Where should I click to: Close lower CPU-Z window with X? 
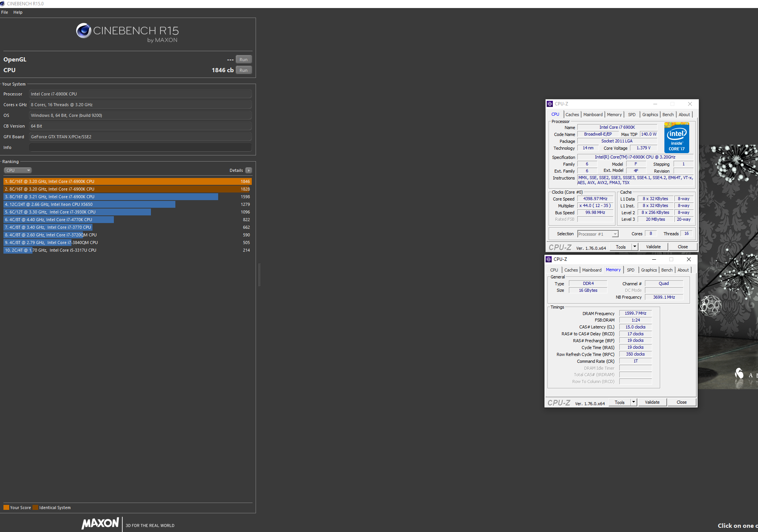click(689, 259)
